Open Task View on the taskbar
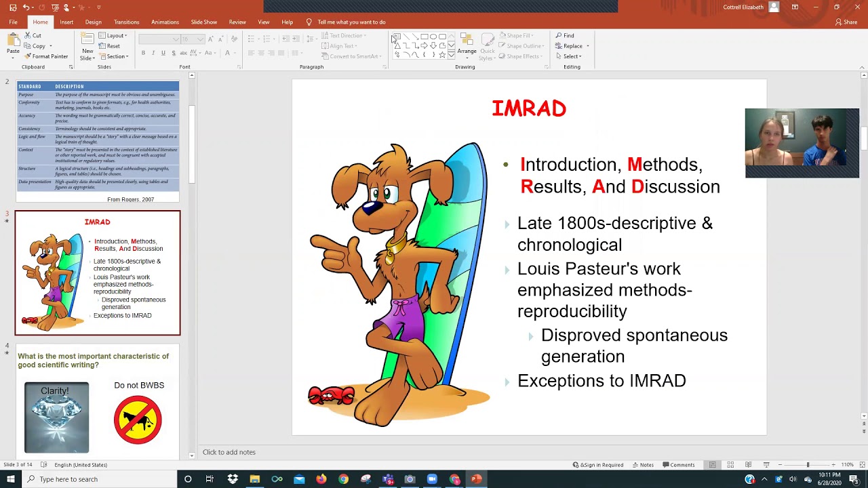The height and width of the screenshot is (488, 868). pos(210,479)
